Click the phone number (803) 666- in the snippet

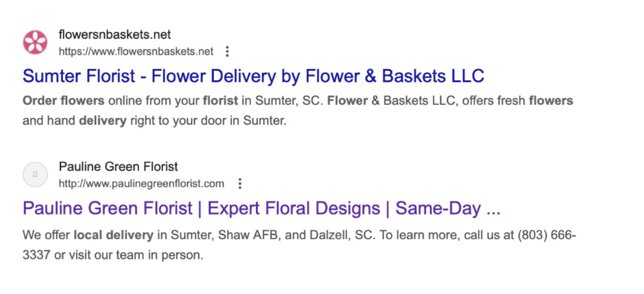pos(547,235)
